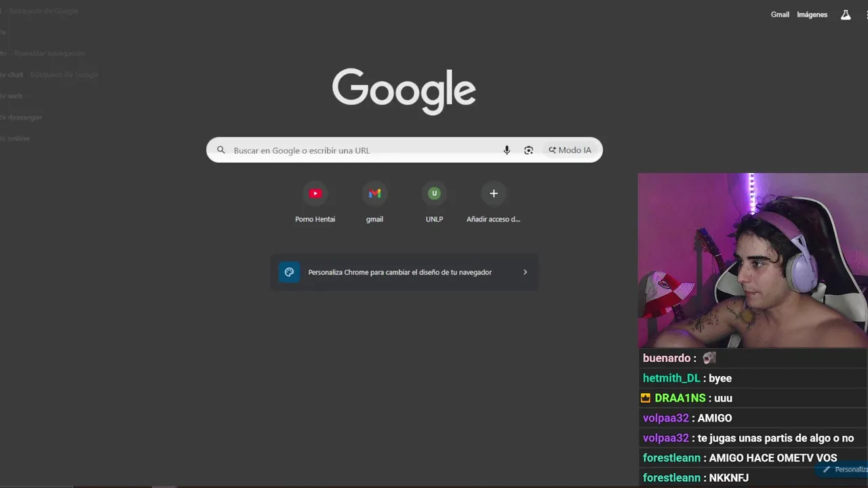Click the chat message 'byee'
Image resolution: width=868 pixels, height=488 pixels.
720,378
